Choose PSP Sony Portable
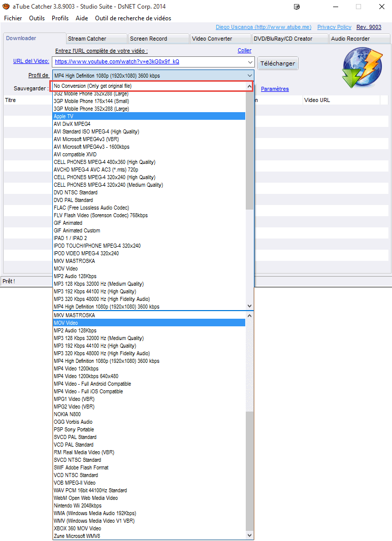This screenshot has height=541, width=392. click(149, 429)
